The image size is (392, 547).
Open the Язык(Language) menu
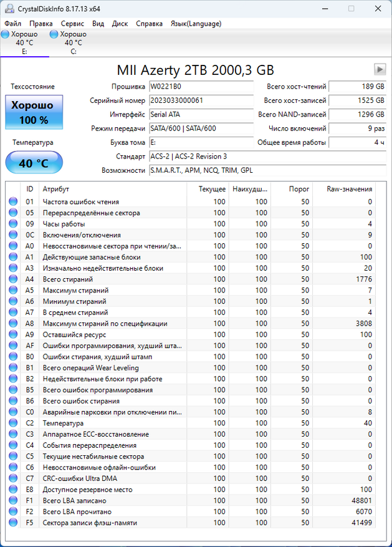coord(196,23)
